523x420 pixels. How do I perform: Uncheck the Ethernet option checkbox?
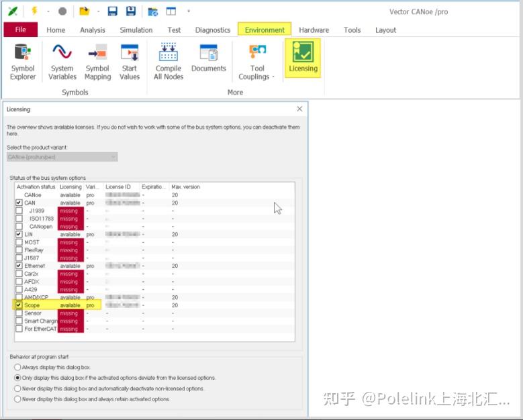[19, 266]
